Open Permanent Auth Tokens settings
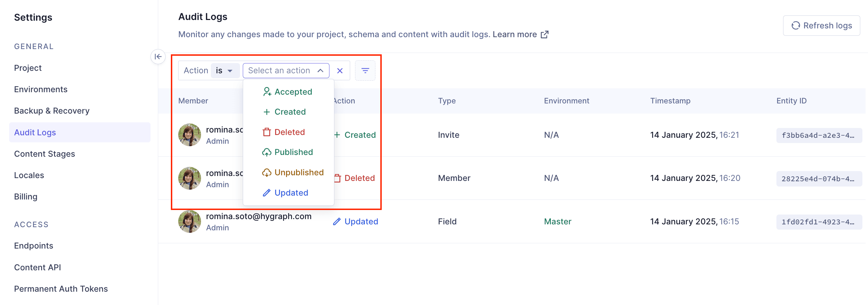The width and height of the screenshot is (868, 305). point(61,289)
